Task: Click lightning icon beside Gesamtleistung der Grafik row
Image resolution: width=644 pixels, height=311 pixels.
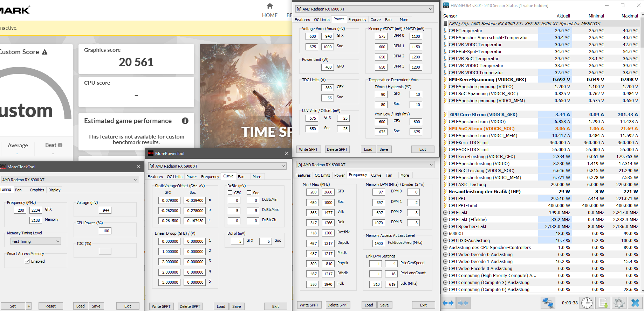Action: [x=445, y=191]
